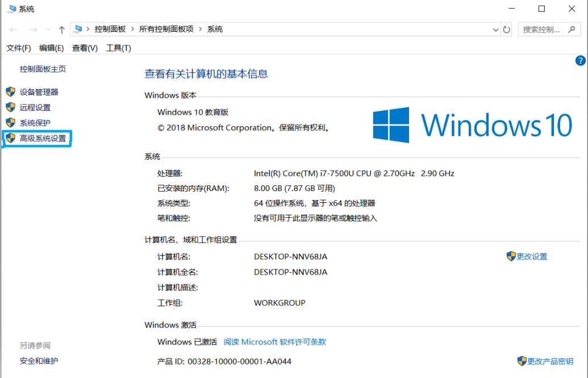Click DESKTOP-NNV68JA beside 计算机名
588x378 pixels.
point(291,257)
